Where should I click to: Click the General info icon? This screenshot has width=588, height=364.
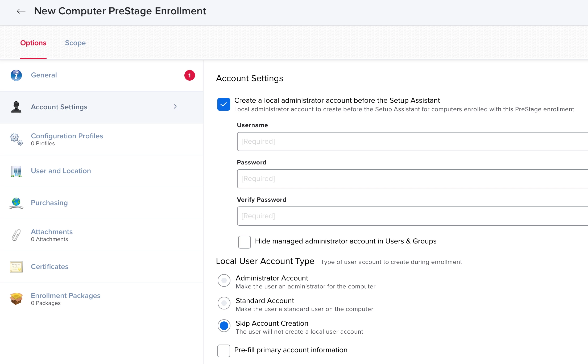[16, 75]
